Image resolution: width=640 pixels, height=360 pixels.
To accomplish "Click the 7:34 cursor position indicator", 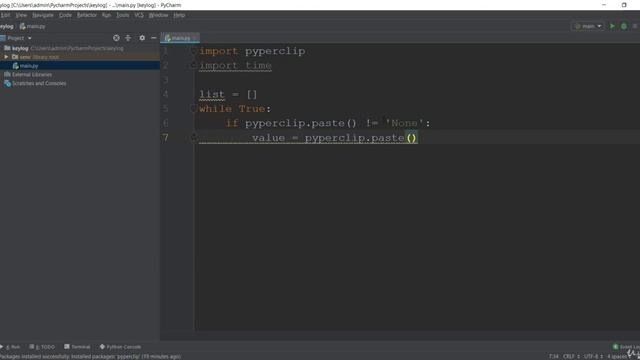I will coord(553,357).
